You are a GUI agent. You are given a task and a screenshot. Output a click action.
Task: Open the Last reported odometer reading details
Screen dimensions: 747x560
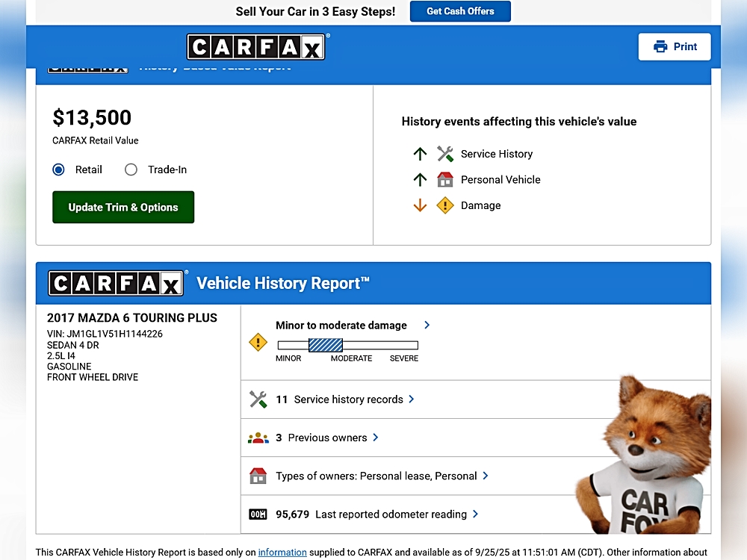point(476,514)
